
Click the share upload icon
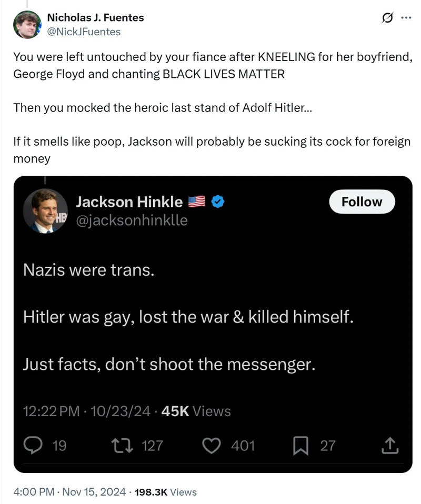390,446
